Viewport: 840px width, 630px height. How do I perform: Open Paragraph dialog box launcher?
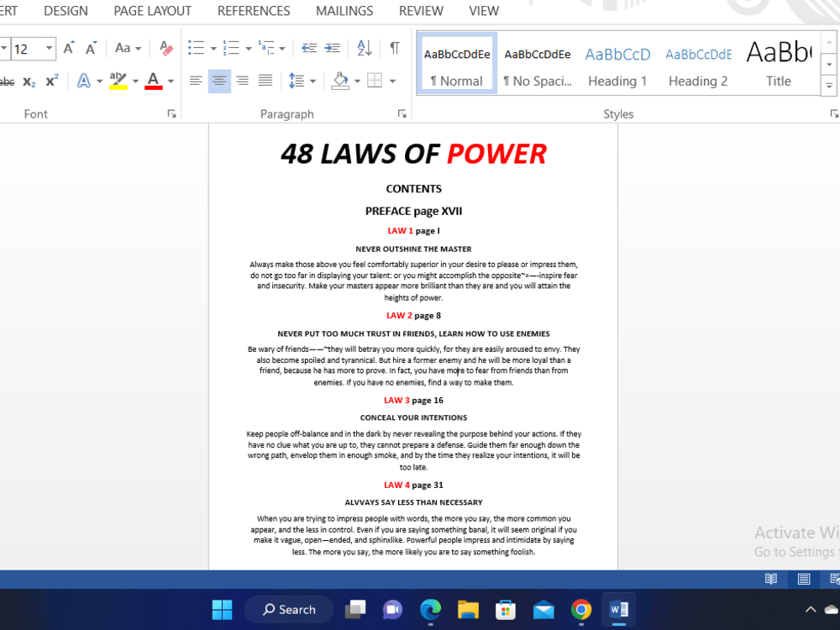pos(402,113)
